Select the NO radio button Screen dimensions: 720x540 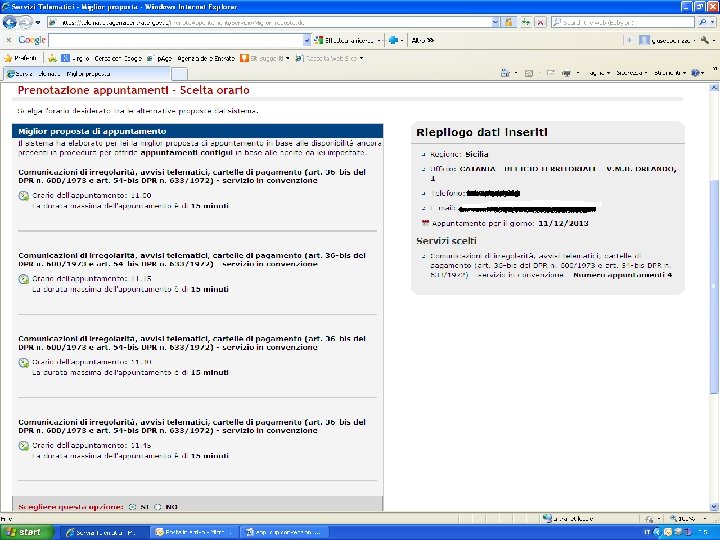[x=158, y=507]
